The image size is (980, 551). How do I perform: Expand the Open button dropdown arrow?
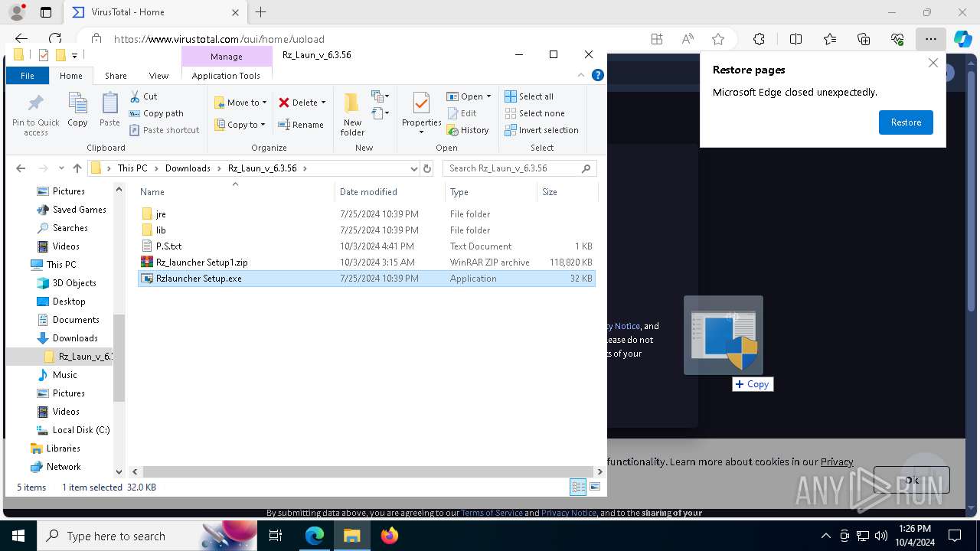pos(488,96)
